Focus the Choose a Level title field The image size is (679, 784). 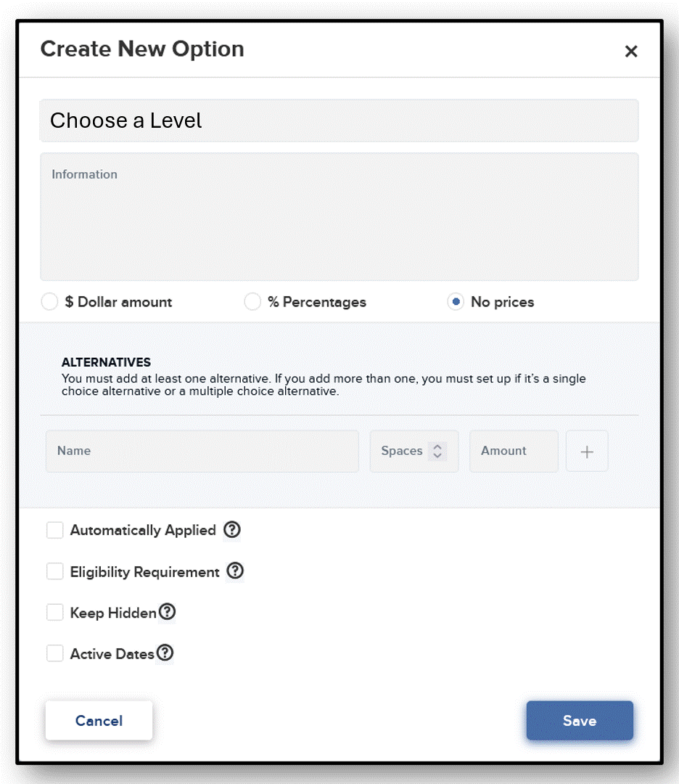(339, 121)
